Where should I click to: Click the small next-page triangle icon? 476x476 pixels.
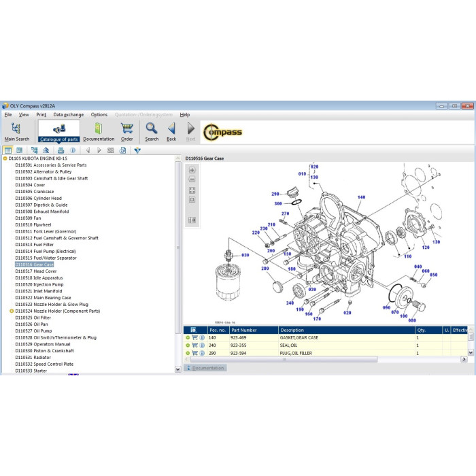click(x=99, y=150)
